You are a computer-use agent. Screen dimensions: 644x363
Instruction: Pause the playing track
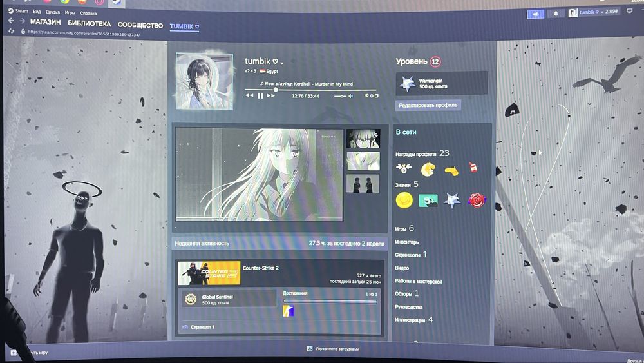pos(260,95)
